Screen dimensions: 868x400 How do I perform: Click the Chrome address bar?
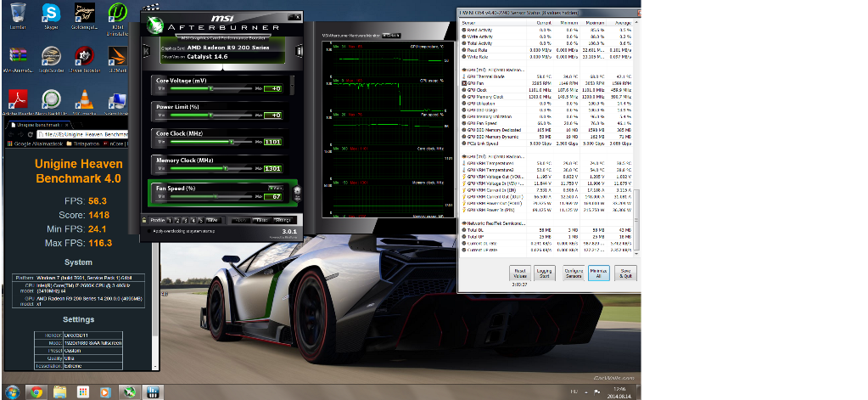point(82,134)
